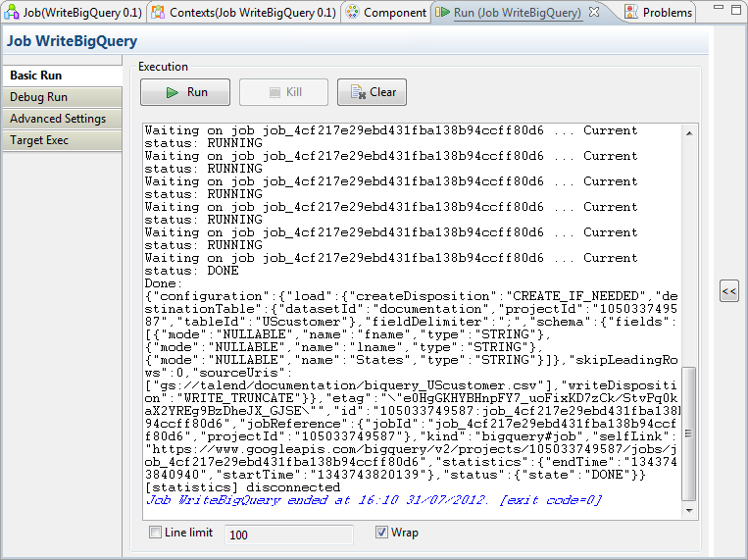Click the Run tab play icon

click(442, 12)
